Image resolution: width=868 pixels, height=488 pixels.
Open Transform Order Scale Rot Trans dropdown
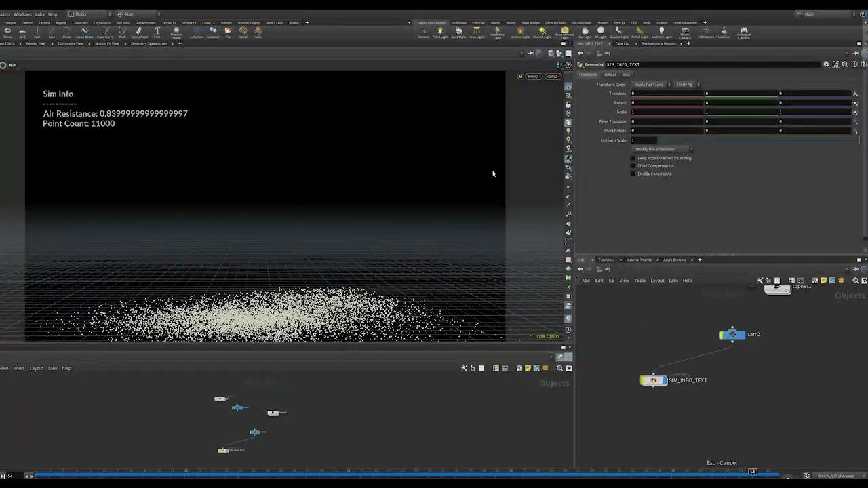tap(652, 85)
